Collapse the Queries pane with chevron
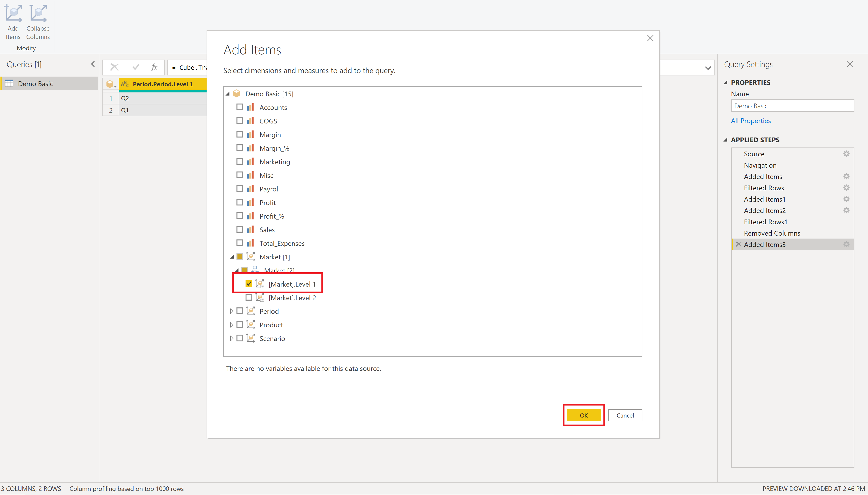Viewport: 868px width, 495px height. 93,64
